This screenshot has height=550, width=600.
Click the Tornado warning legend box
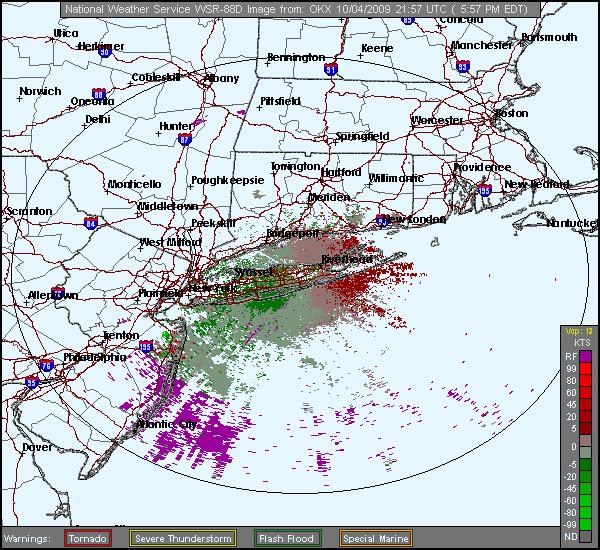pyautogui.click(x=88, y=539)
